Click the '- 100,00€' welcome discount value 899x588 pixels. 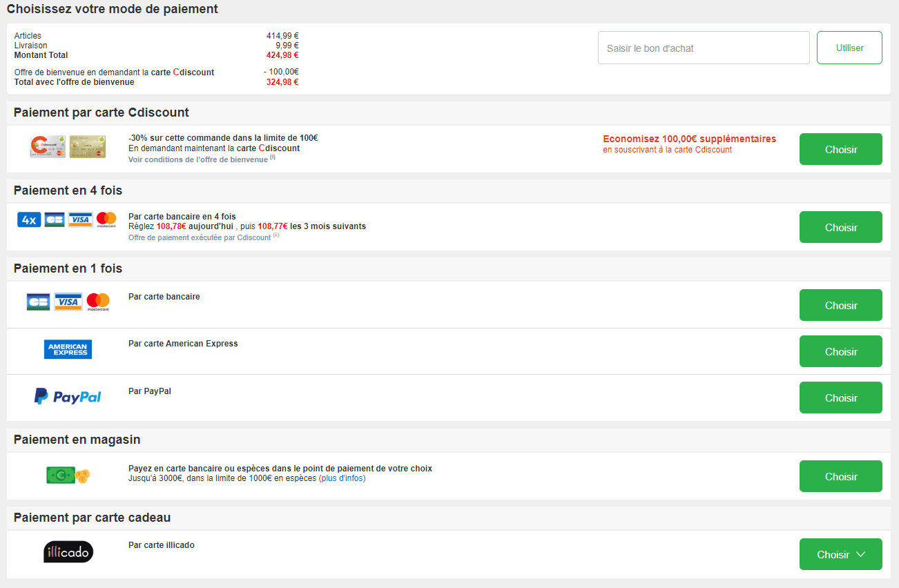[281, 72]
